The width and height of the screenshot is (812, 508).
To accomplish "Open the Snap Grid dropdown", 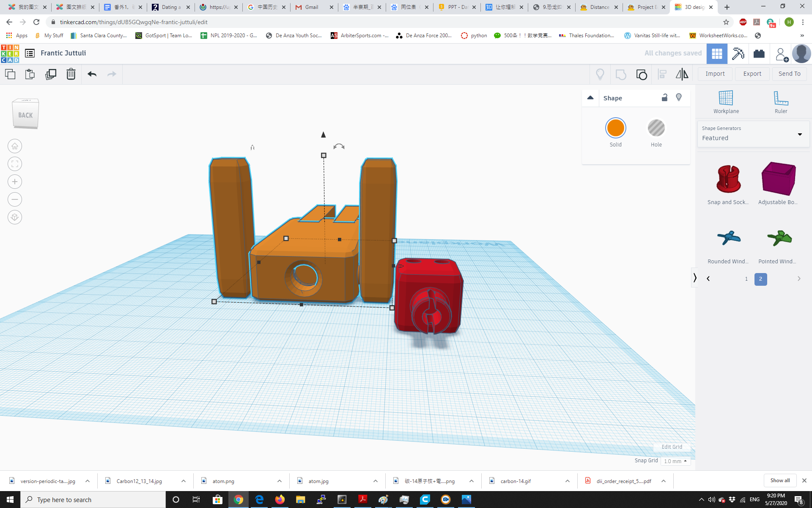I will (675, 461).
